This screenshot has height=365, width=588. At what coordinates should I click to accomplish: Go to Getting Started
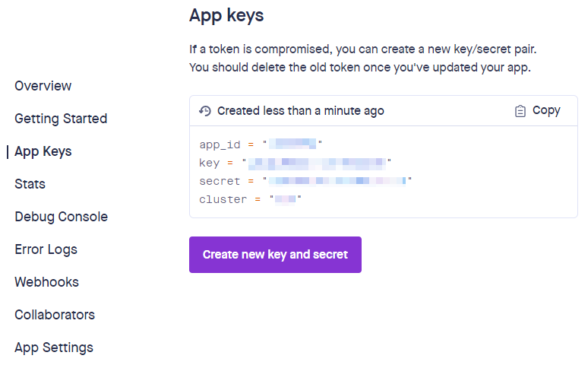(61, 119)
